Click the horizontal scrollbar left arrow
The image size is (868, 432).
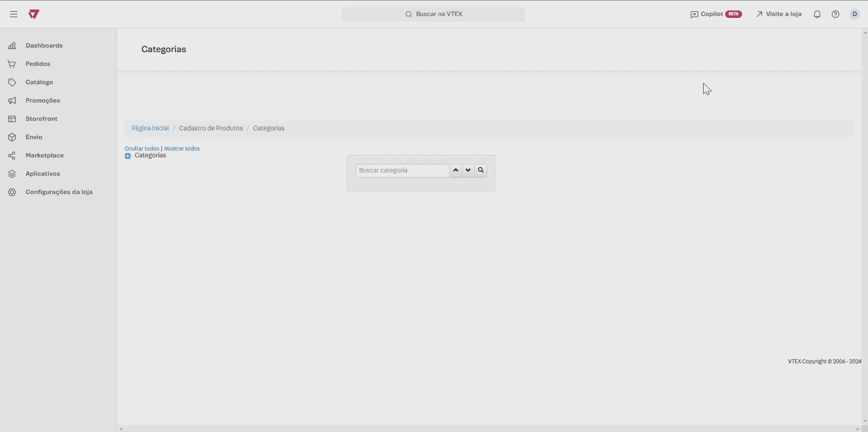tap(121, 429)
